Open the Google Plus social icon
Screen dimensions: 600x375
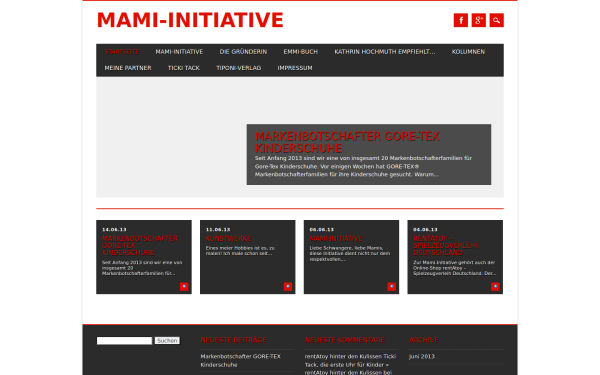pyautogui.click(x=479, y=20)
